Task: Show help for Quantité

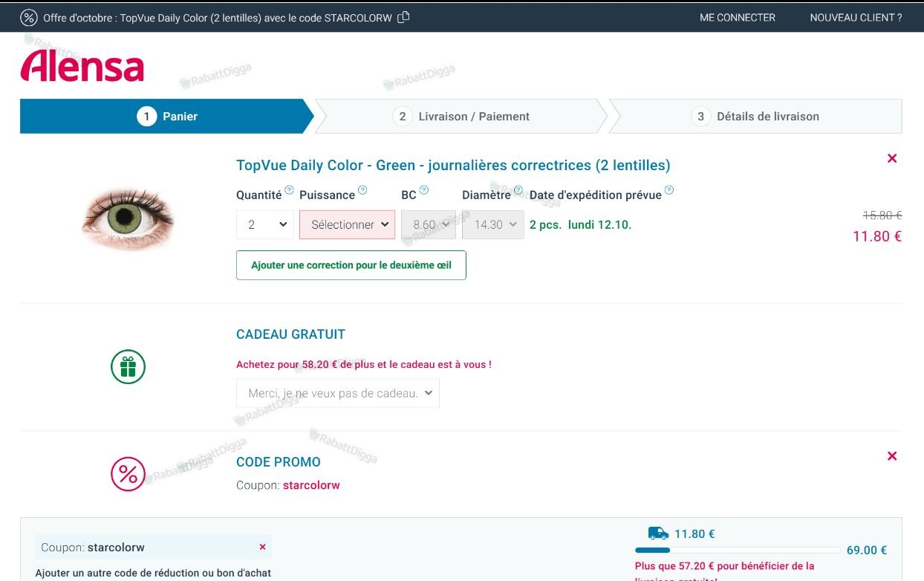Action: pos(290,190)
